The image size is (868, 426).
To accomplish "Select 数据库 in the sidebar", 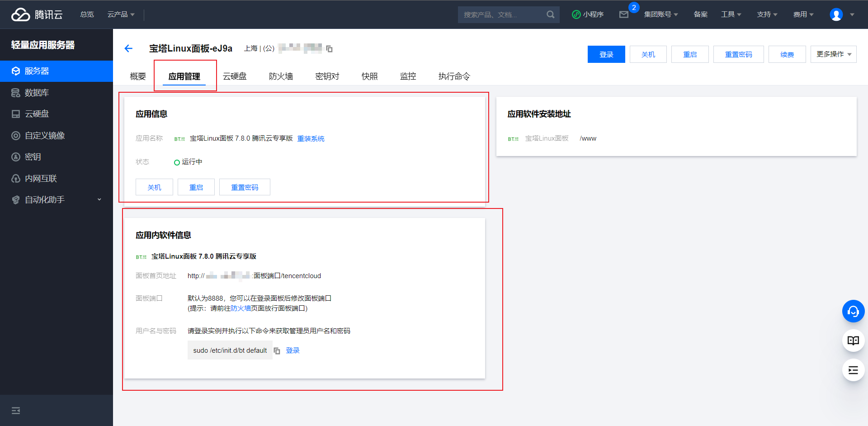I will pyautogui.click(x=56, y=93).
